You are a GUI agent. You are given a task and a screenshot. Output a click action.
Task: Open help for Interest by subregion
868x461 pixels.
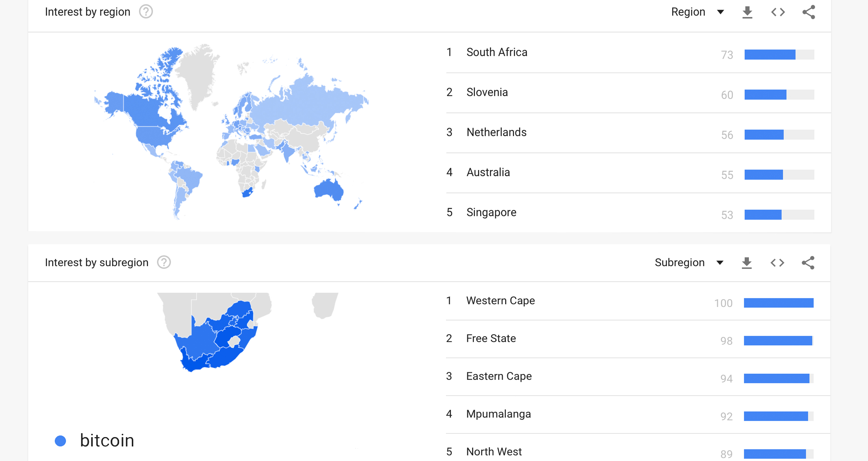[x=164, y=262]
